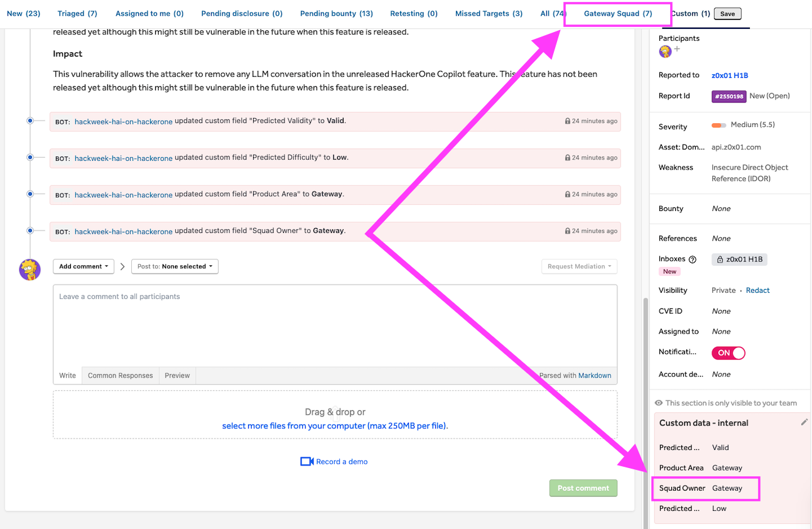Edit Custom data with the pencil icon

click(x=804, y=422)
